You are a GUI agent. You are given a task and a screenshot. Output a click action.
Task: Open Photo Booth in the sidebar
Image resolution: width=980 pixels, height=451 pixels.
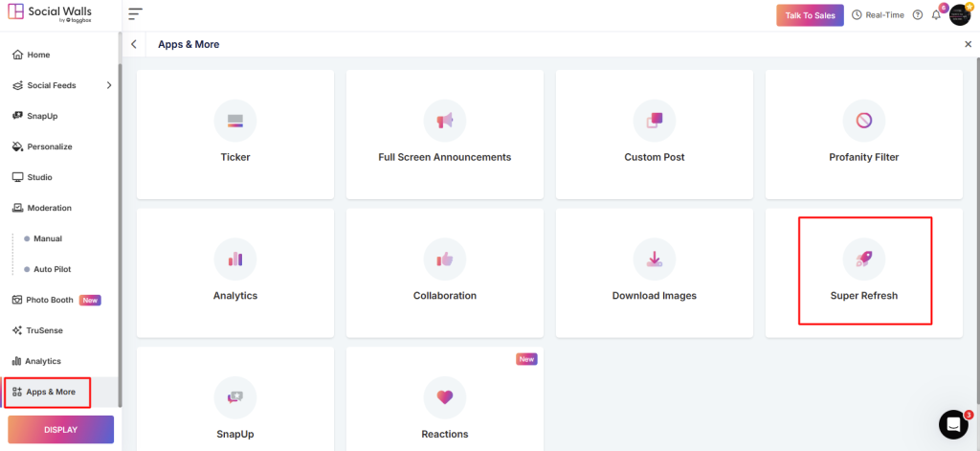[x=49, y=300]
